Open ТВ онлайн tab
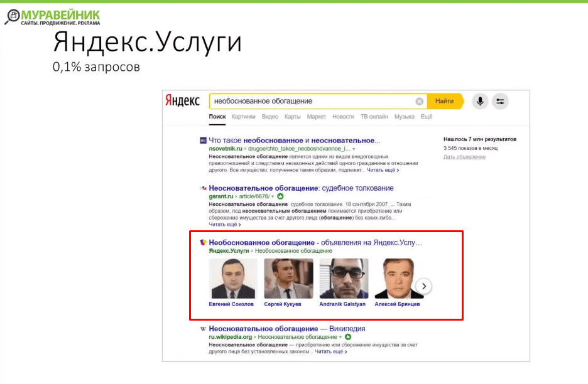This screenshot has width=588, height=384. click(374, 117)
